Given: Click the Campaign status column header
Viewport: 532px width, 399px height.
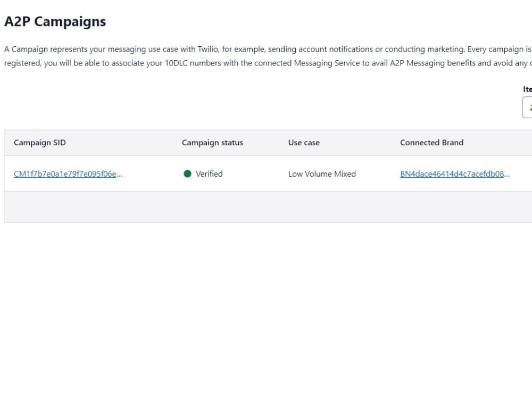Looking at the screenshot, I should click(212, 143).
